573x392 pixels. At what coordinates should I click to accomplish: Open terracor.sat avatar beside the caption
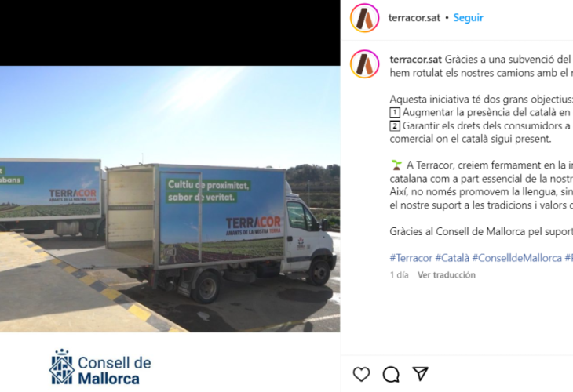click(365, 64)
